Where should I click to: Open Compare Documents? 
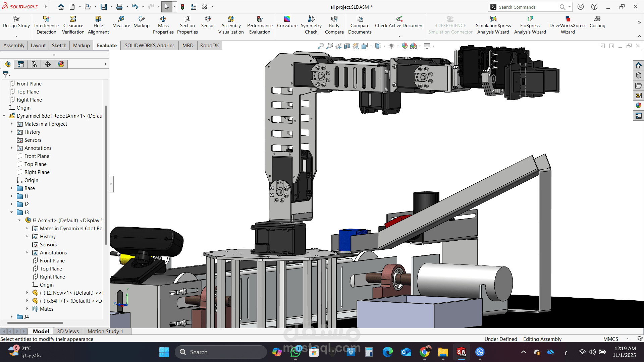point(360,25)
